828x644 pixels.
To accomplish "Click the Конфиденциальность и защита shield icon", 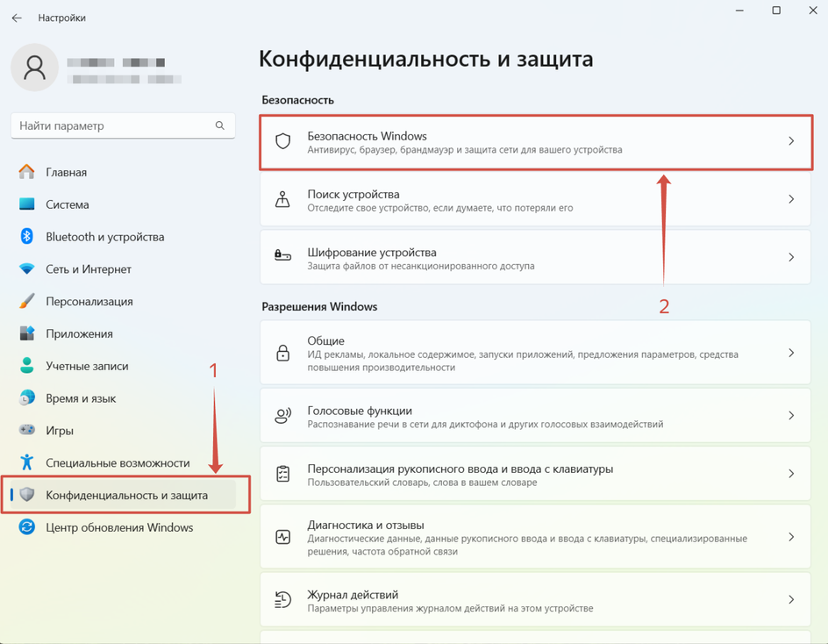I will pos(26,495).
